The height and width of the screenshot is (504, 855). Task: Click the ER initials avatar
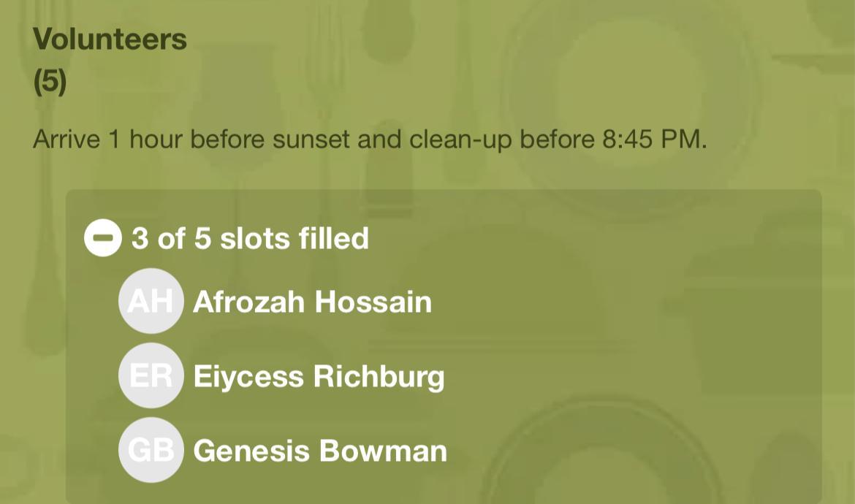151,375
